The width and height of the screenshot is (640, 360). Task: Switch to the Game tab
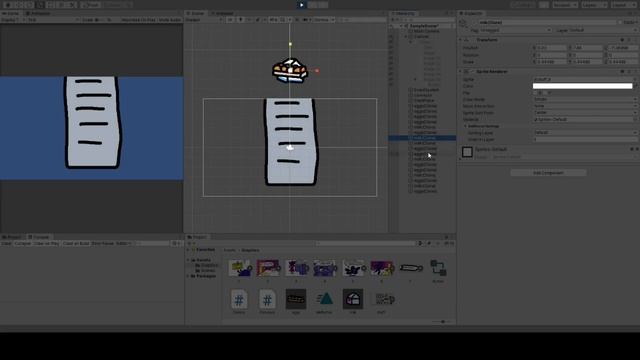pos(11,13)
